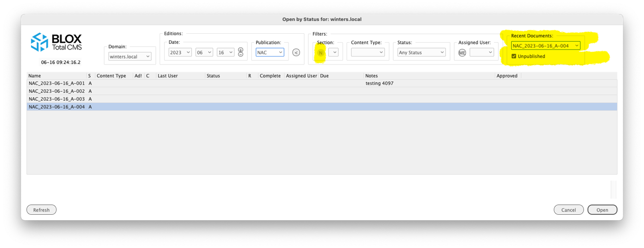Click the S column header
The height and width of the screenshot is (248, 644).
click(91, 76)
